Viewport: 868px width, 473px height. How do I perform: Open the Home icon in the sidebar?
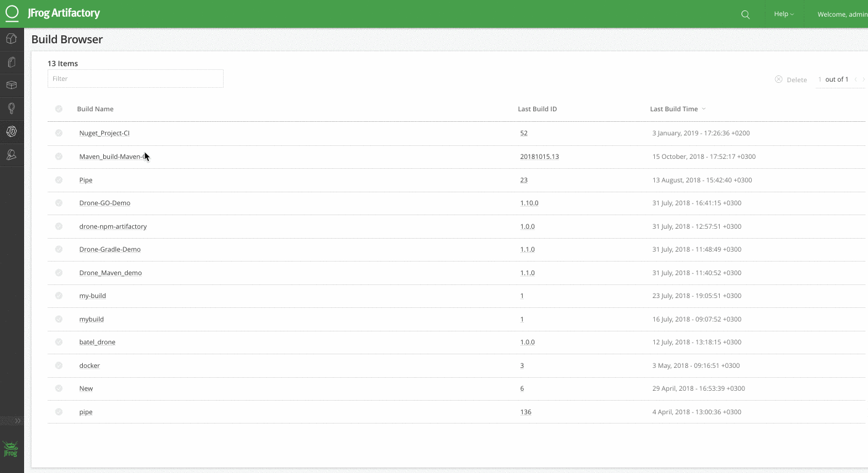click(x=11, y=39)
